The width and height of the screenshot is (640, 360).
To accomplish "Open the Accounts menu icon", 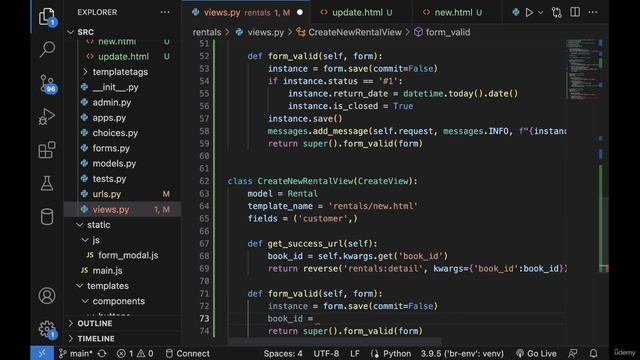I will pyautogui.click(x=47, y=296).
